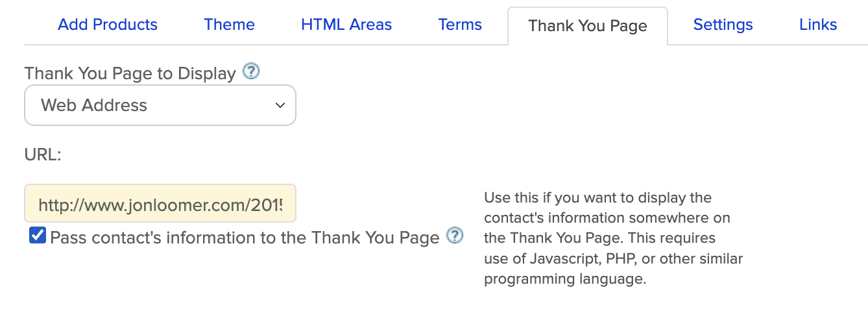Open the Settings tab
This screenshot has height=309, width=868.
tap(723, 25)
